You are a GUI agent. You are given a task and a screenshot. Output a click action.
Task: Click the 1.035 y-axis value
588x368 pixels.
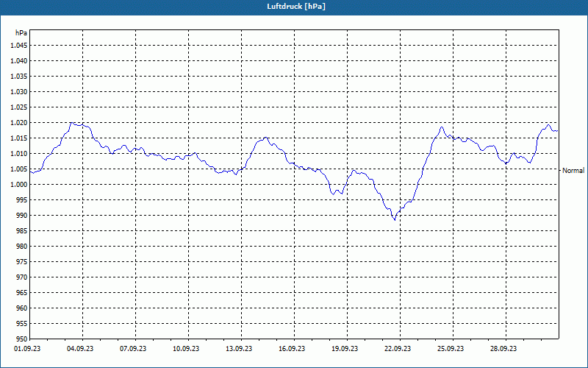[x=19, y=77]
